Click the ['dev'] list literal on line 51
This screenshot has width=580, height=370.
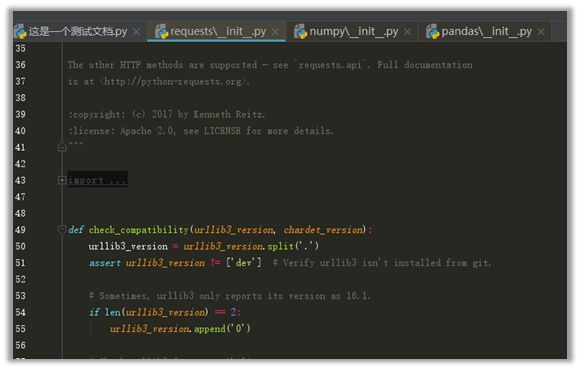244,263
